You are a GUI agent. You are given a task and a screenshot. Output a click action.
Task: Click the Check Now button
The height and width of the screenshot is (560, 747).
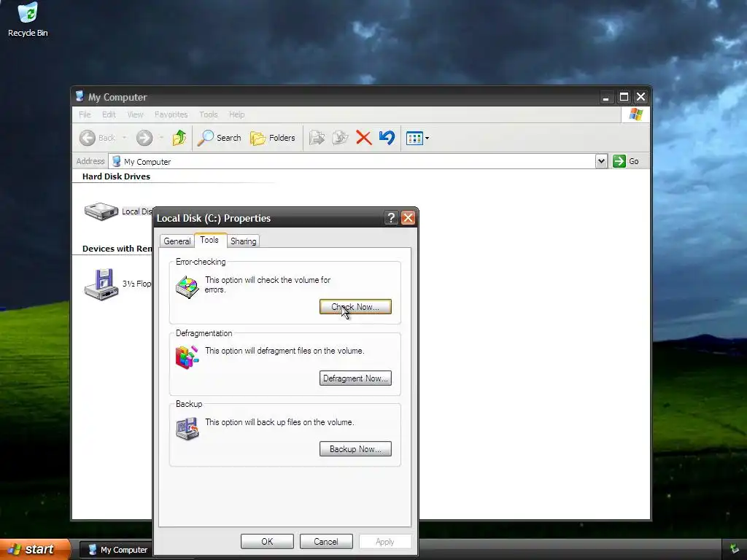(x=355, y=307)
